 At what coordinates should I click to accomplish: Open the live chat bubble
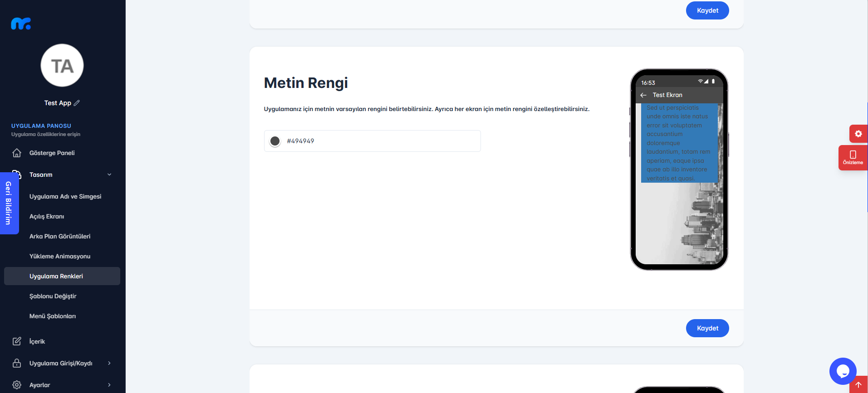point(843,371)
